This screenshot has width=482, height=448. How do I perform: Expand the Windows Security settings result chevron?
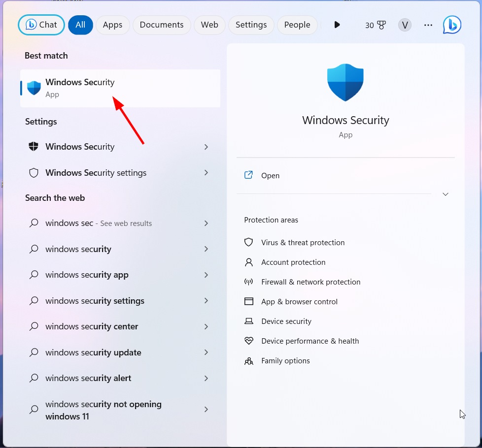(207, 173)
